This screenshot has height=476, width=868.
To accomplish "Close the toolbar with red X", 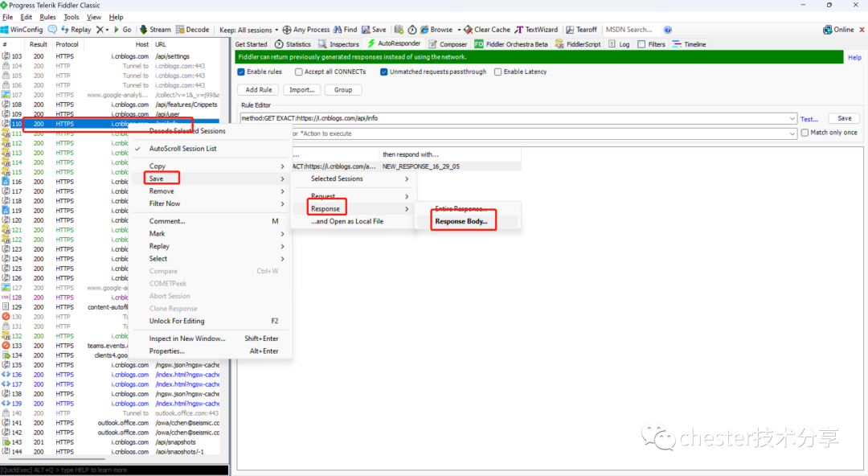I will point(862,30).
